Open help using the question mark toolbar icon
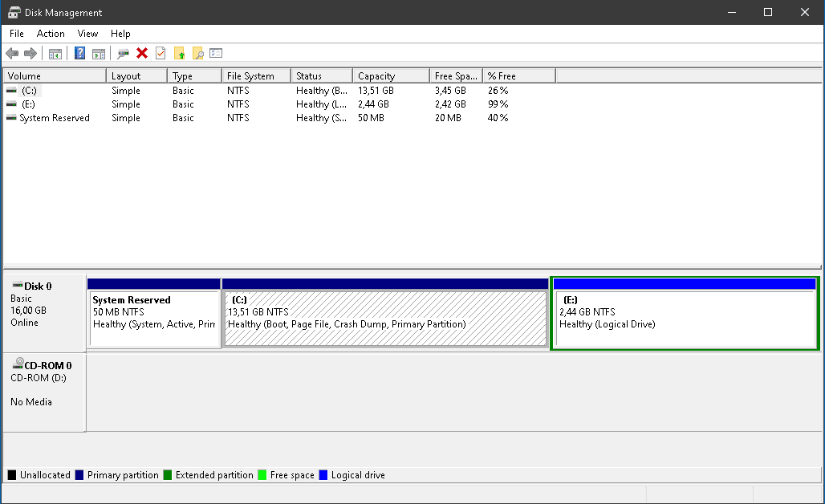Screen dimensions: 825x504 coord(78,53)
